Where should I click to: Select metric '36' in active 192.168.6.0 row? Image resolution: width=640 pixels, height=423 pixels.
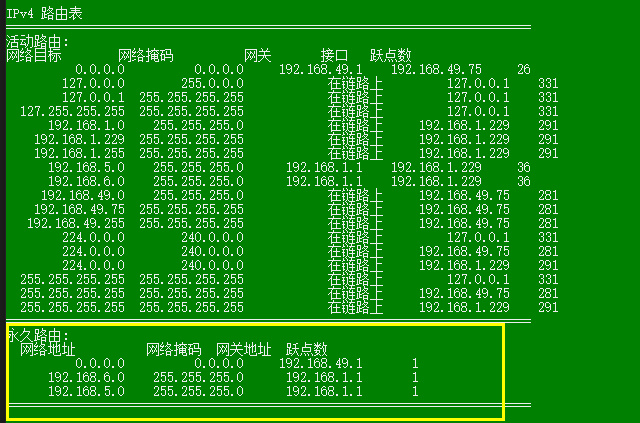524,181
